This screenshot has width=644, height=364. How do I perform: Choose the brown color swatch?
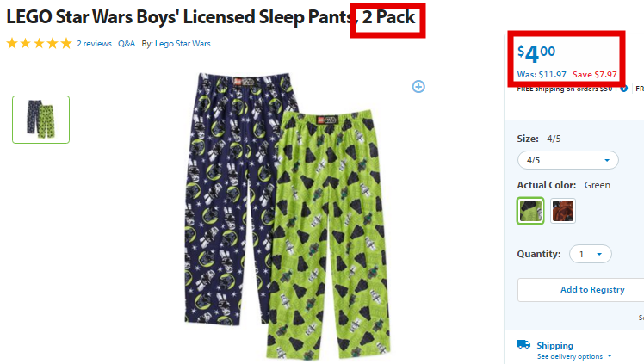tap(563, 211)
